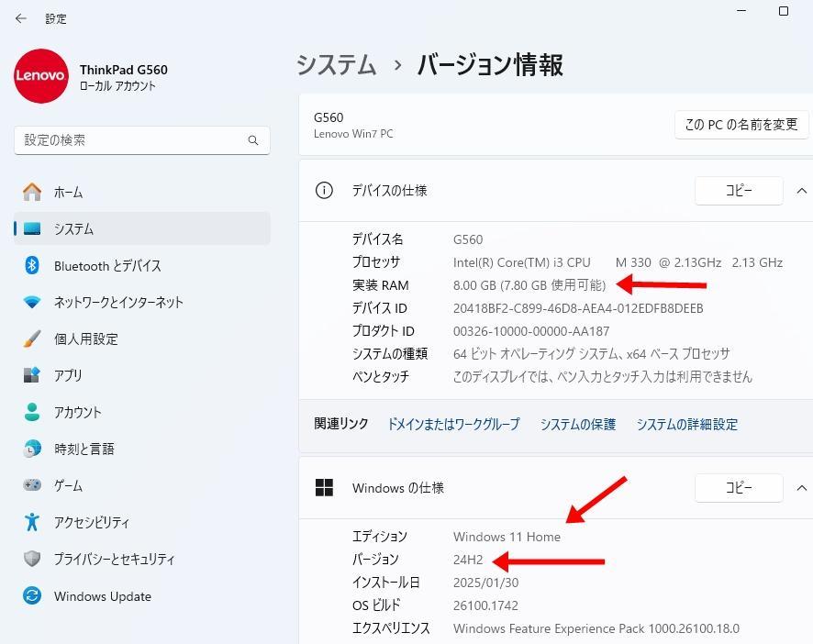Screen dimensions: 813x644
Task: Click the Accessibility figure icon
Action: coord(32,522)
